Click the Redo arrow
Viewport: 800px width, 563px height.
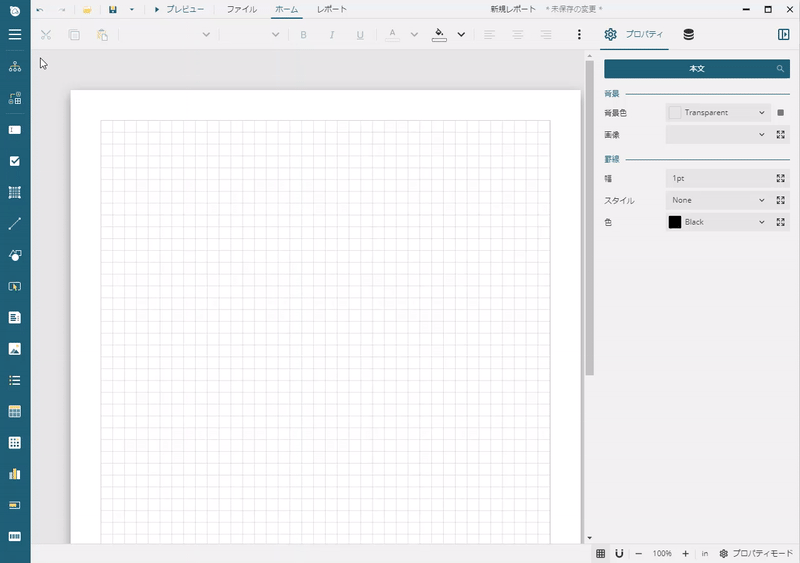pyautogui.click(x=62, y=9)
